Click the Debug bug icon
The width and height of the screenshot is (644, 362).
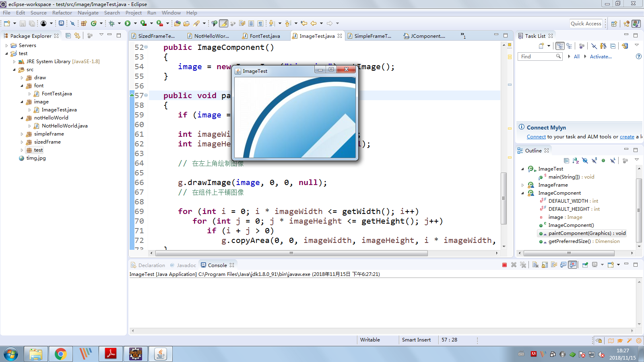tap(111, 23)
